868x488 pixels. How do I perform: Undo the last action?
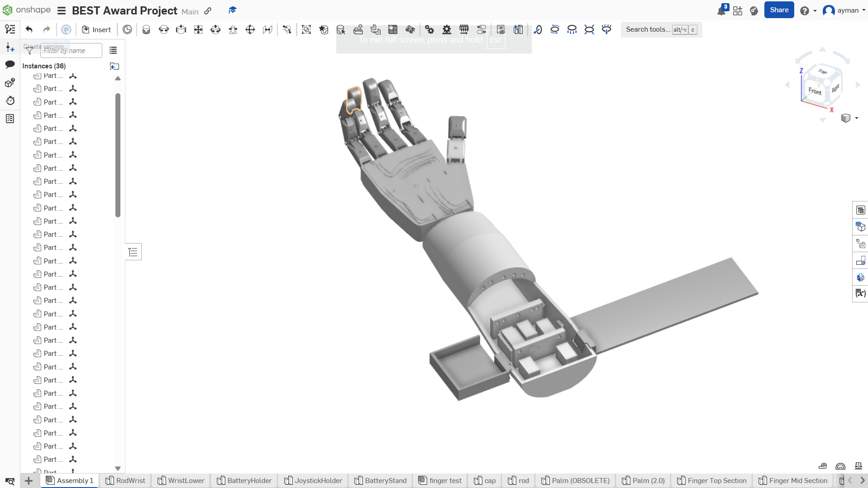(x=29, y=29)
